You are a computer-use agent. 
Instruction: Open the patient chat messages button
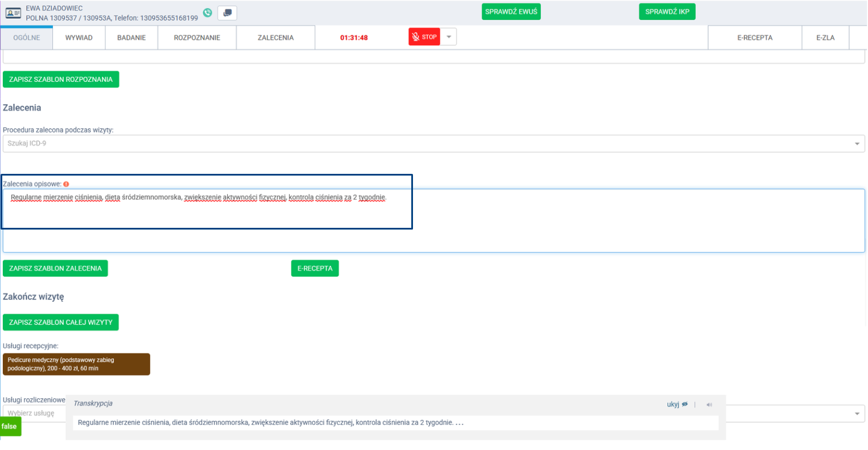[x=227, y=13]
